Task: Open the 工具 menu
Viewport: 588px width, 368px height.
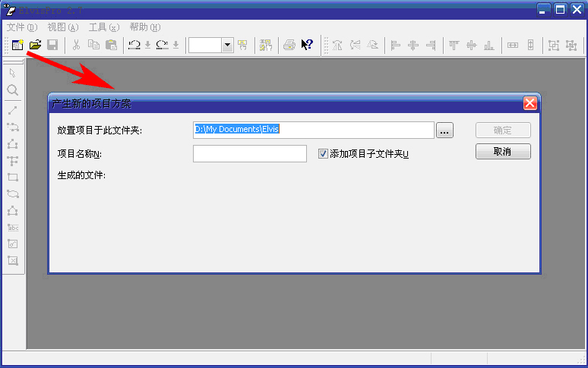Action: pyautogui.click(x=103, y=27)
